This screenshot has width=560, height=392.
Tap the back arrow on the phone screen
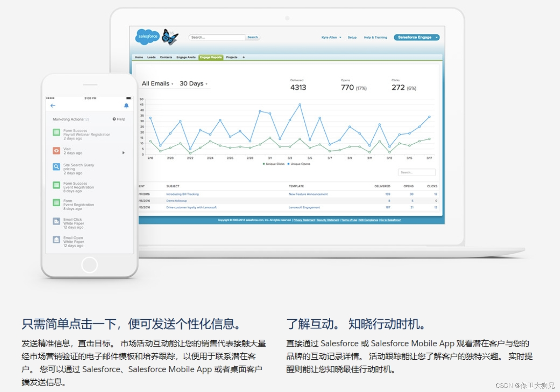click(x=53, y=105)
